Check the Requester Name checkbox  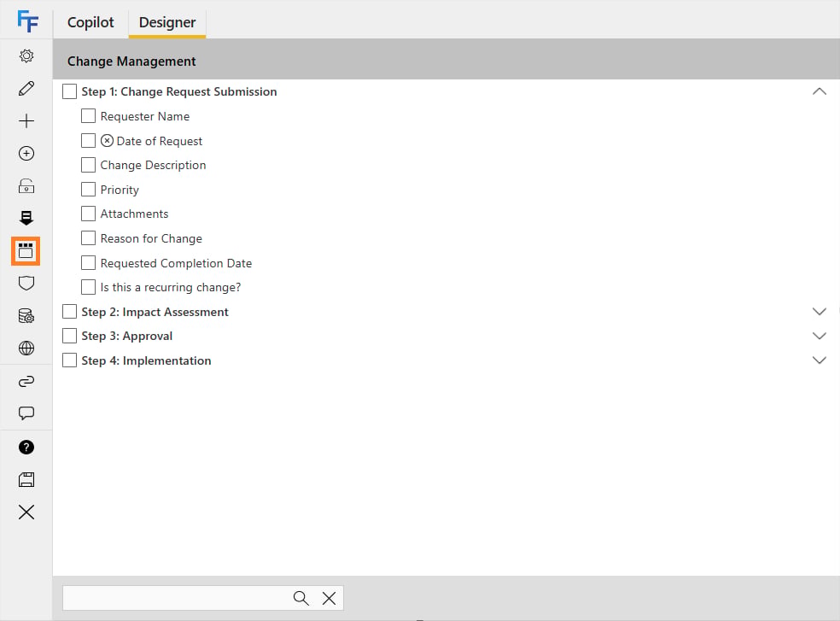(x=89, y=116)
